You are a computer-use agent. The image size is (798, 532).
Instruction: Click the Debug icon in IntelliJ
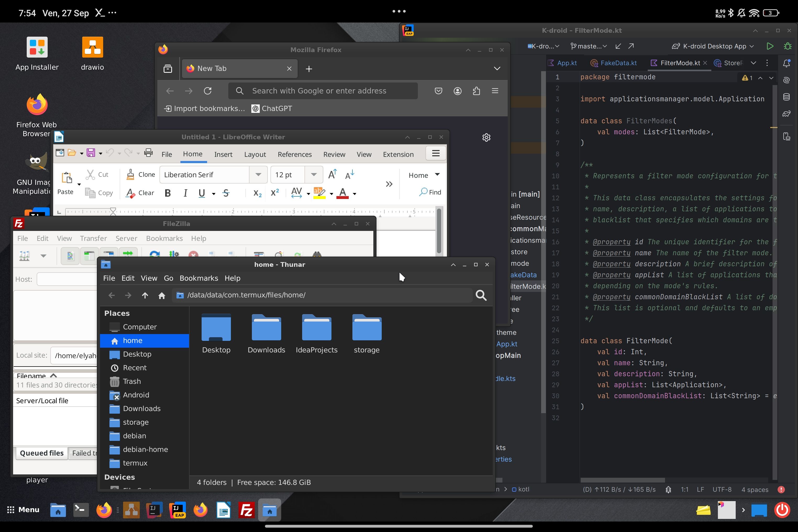(788, 46)
